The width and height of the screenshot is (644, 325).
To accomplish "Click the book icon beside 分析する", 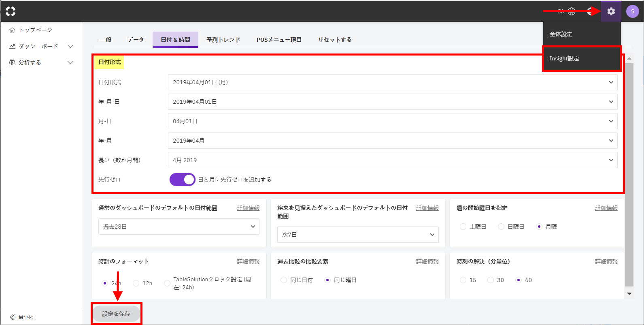I will (x=12, y=62).
